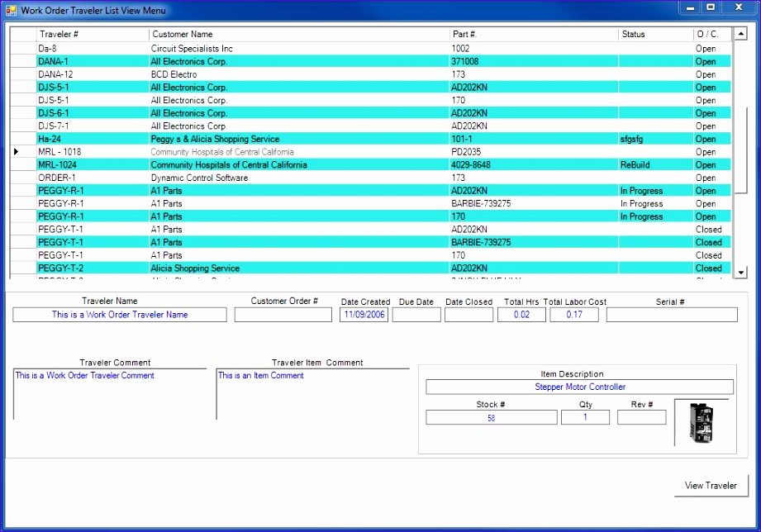The image size is (761, 532).
Task: Click part number PD2035 cell
Action: (534, 152)
